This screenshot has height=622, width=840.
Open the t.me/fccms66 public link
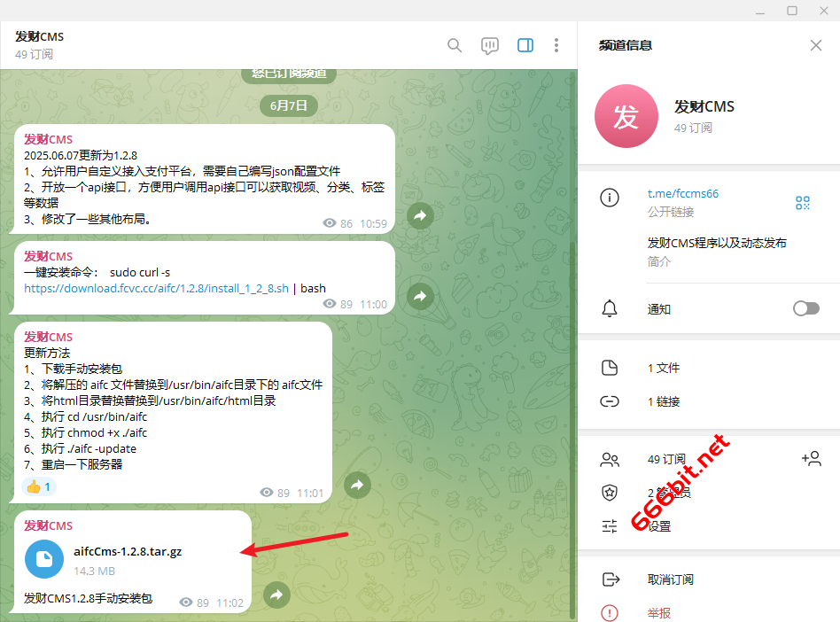point(683,194)
